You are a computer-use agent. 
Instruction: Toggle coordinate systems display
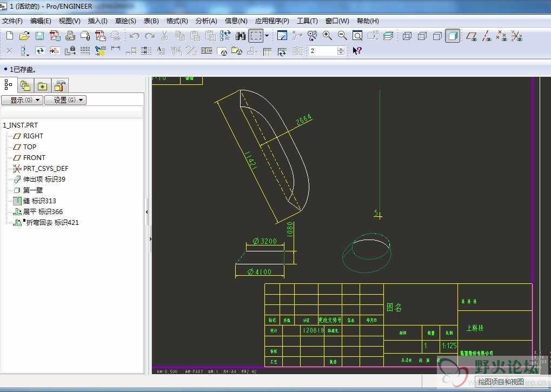(x=517, y=36)
